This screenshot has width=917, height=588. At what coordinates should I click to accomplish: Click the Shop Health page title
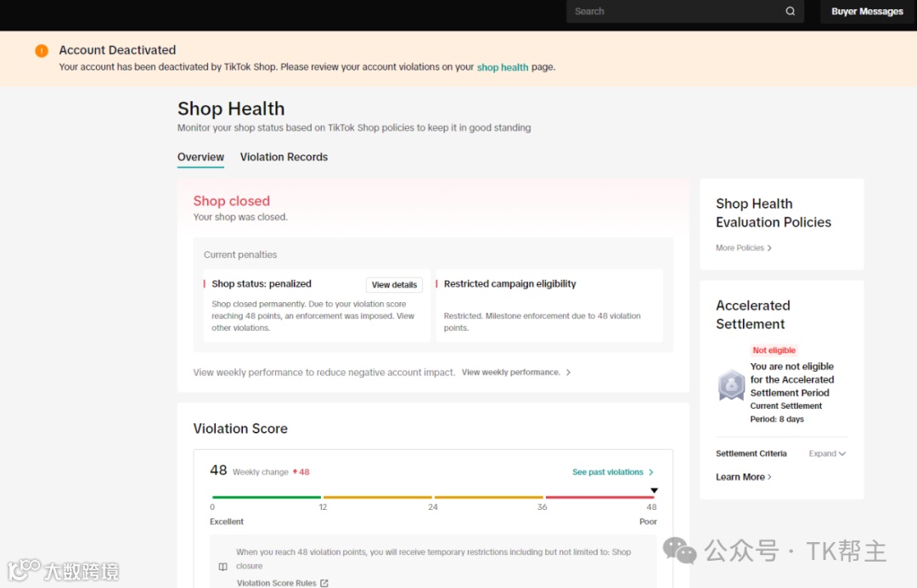tap(231, 109)
